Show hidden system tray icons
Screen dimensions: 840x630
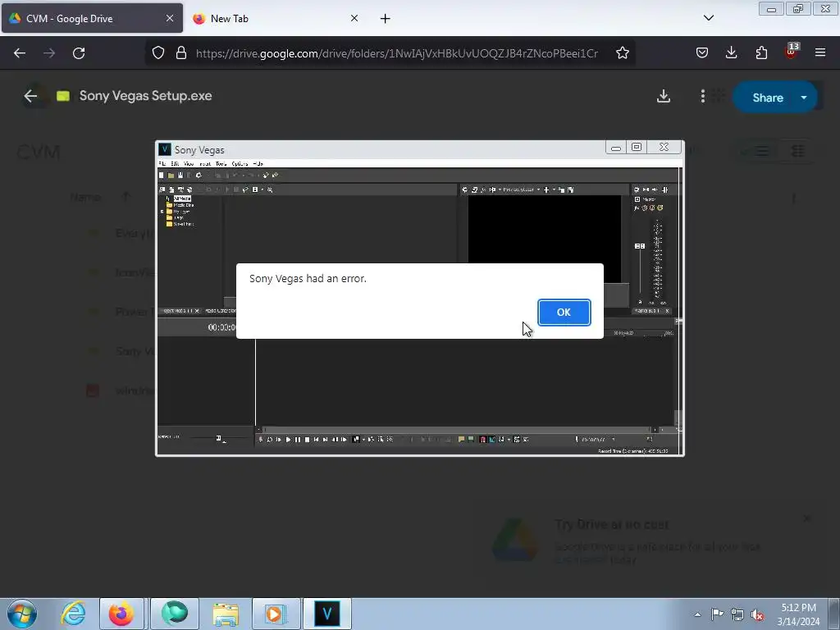697,614
